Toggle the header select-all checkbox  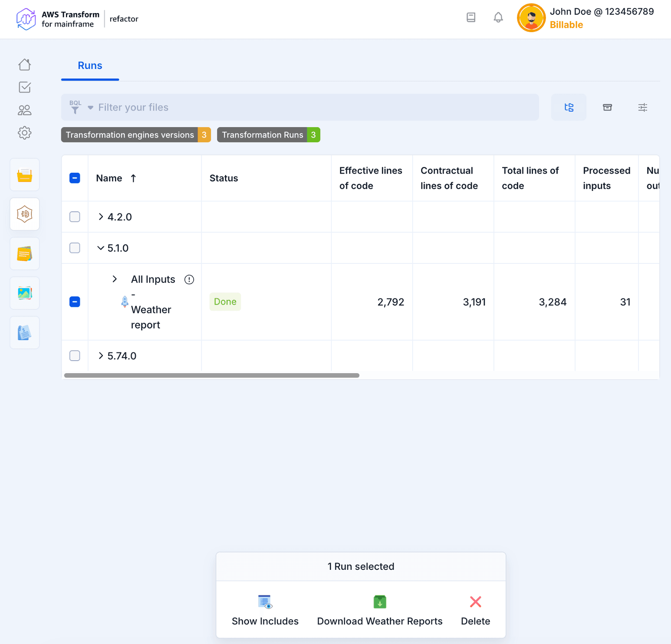[75, 178]
